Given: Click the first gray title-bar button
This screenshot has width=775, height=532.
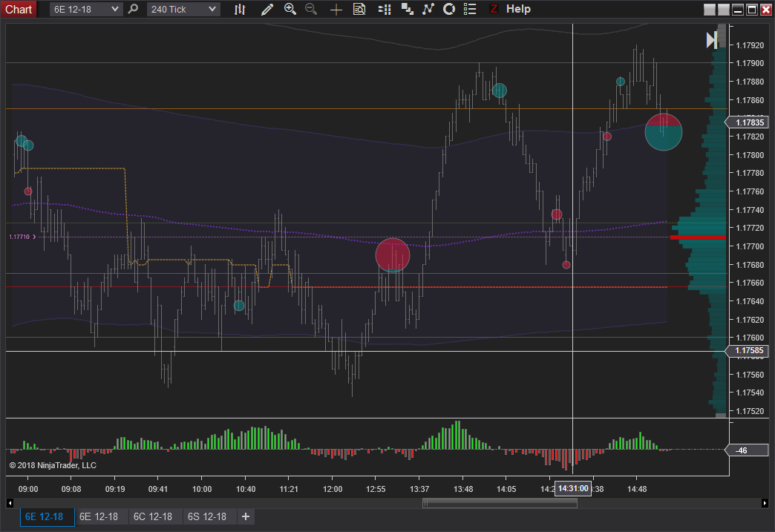Looking at the screenshot, I should point(709,10).
